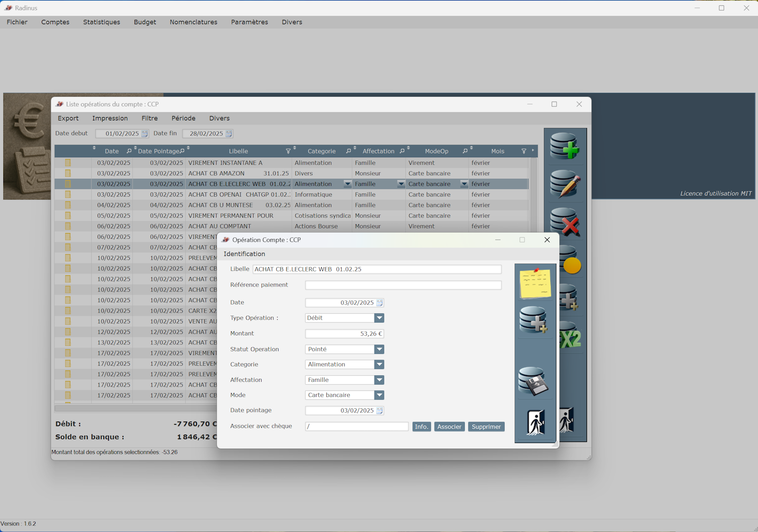Open the Statistiques menu

[x=101, y=22]
